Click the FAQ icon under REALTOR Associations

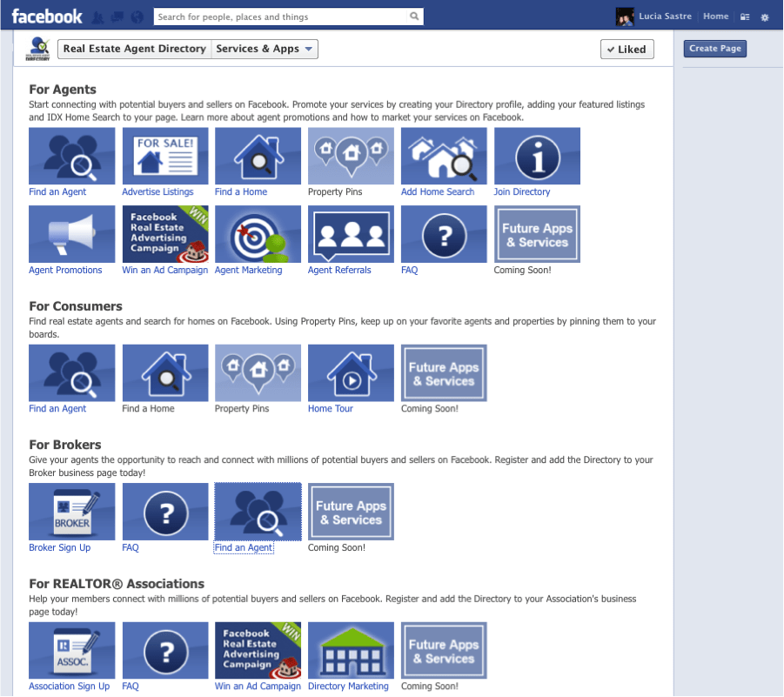[165, 651]
